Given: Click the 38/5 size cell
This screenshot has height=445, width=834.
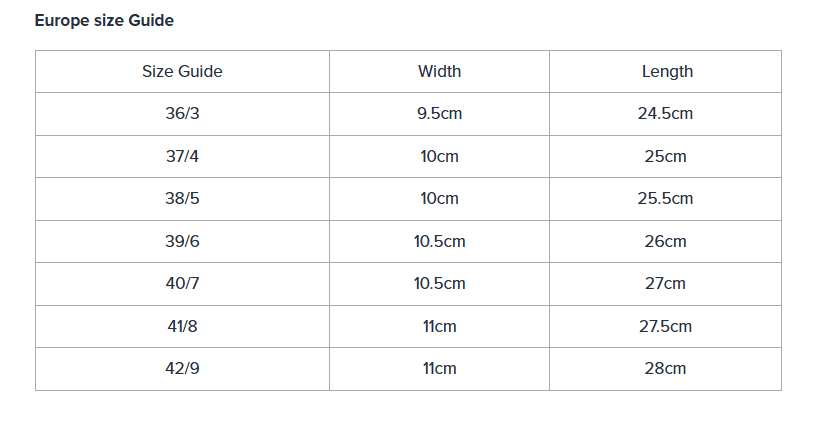Looking at the screenshot, I should [182, 199].
